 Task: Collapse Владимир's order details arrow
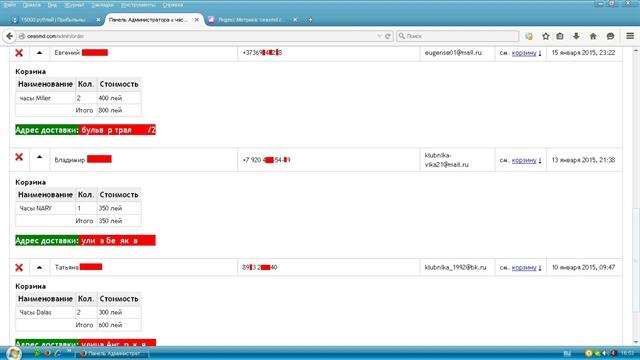coord(39,157)
